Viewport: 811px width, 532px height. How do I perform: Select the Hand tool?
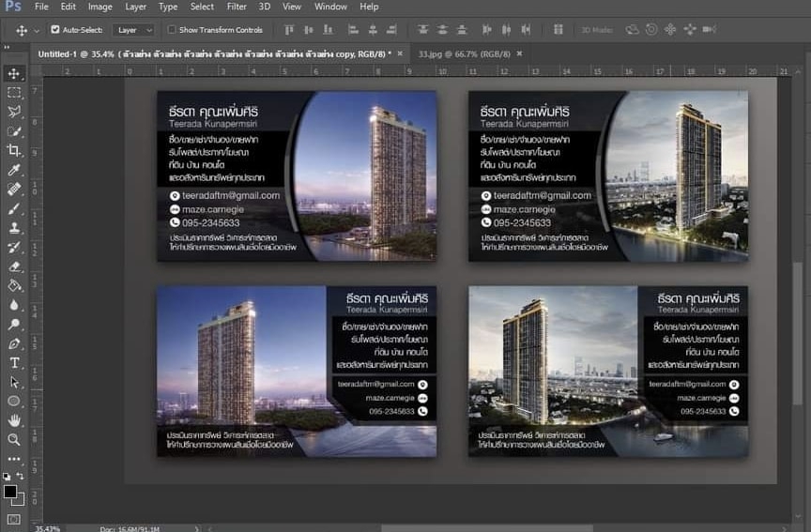pos(14,419)
